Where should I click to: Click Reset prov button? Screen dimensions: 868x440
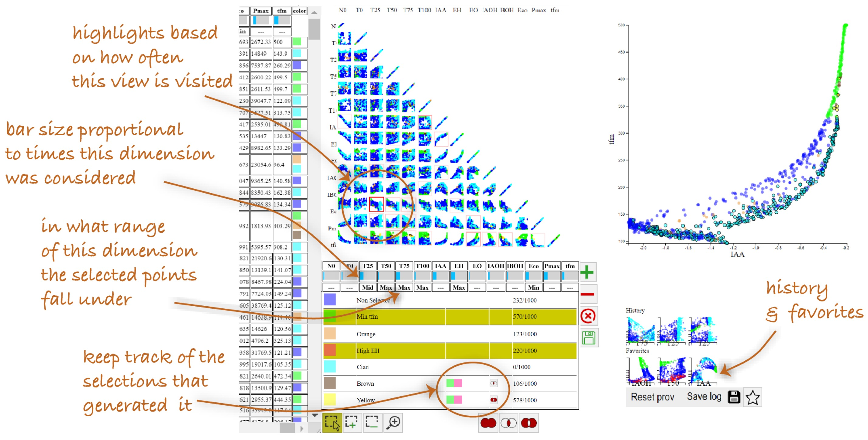(x=652, y=397)
